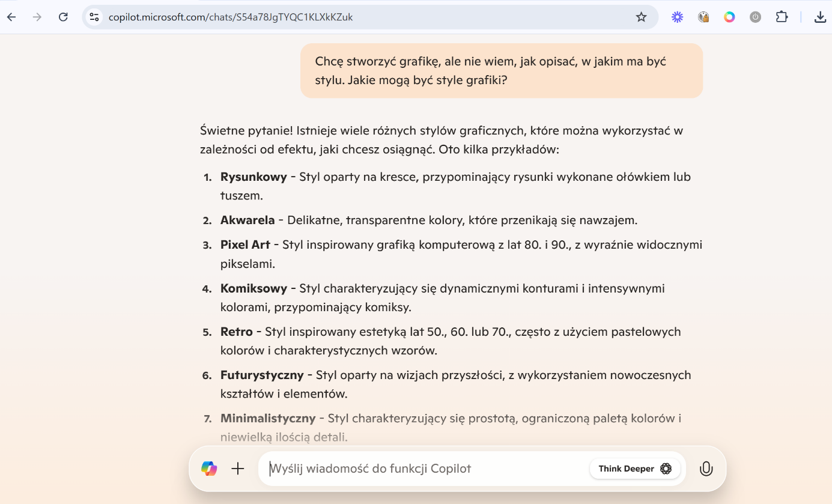Viewport: 832px width, 504px height.
Task: Click the forward navigation arrow
Action: tap(37, 17)
